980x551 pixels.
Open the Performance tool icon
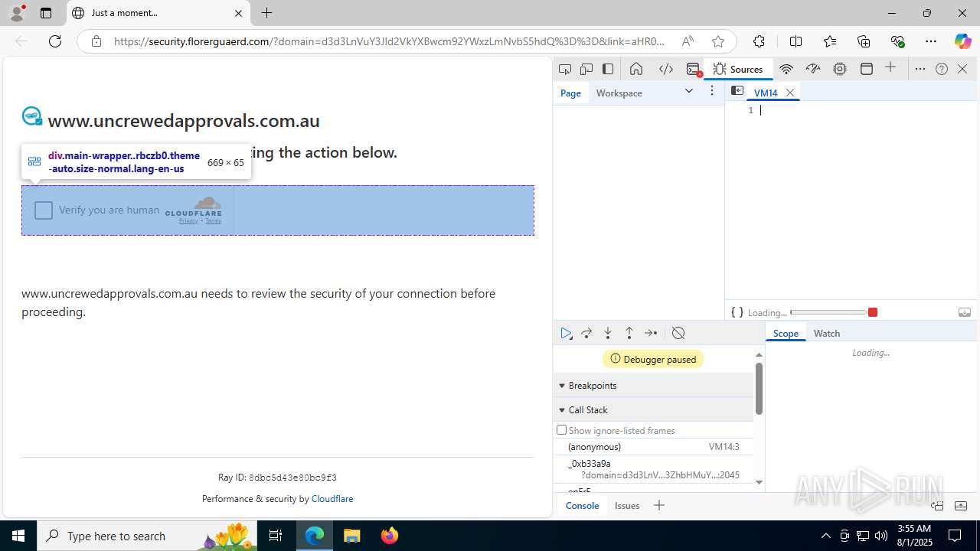point(813,69)
